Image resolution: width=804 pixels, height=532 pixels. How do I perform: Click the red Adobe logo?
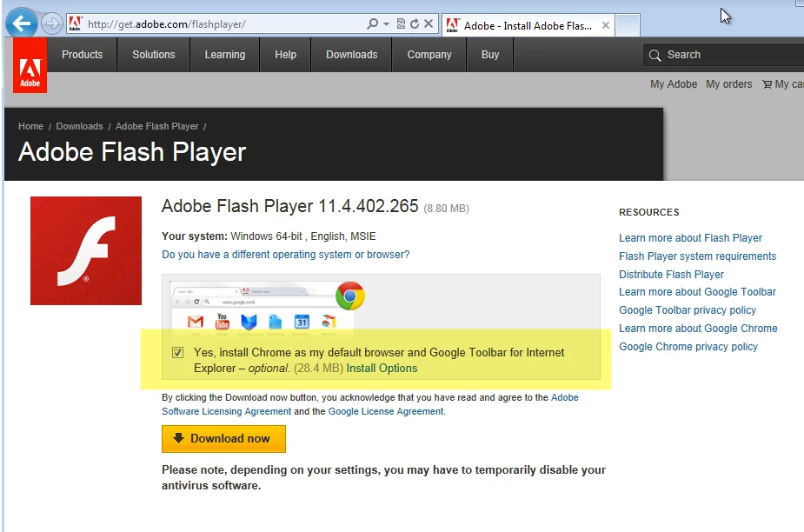click(30, 66)
